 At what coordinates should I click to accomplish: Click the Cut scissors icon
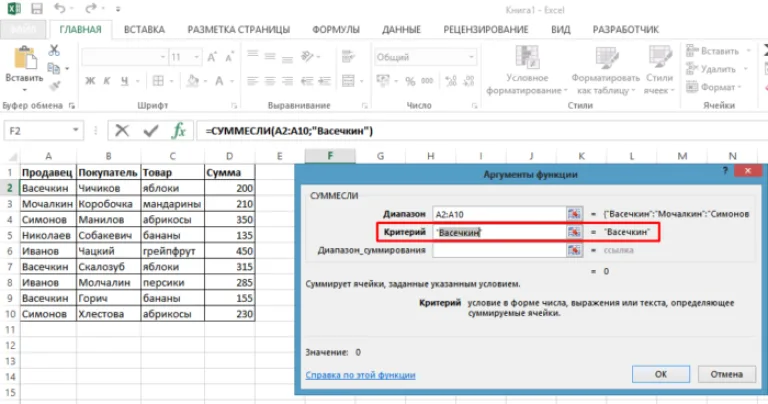(x=54, y=50)
